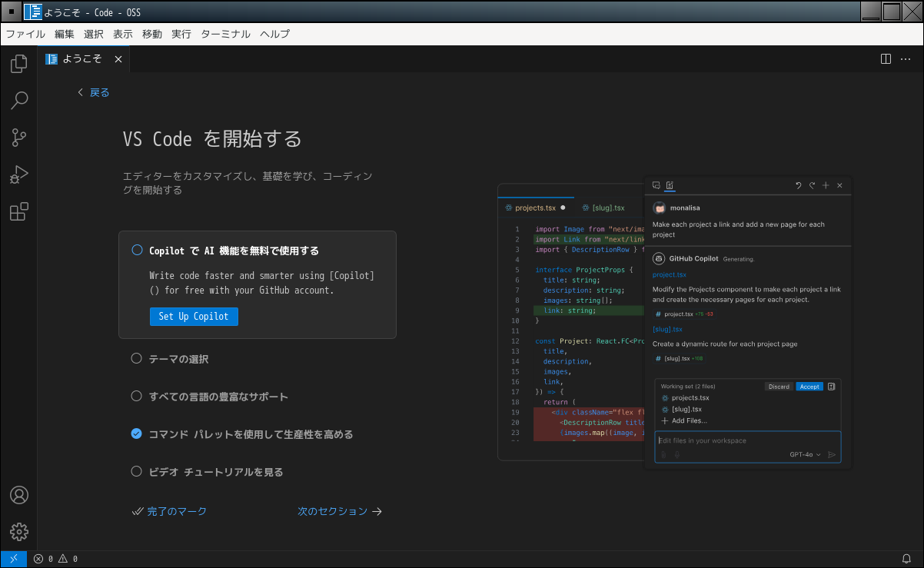
Task: Toggle ビデオ チュートリアルを見る step circle
Action: 136,471
